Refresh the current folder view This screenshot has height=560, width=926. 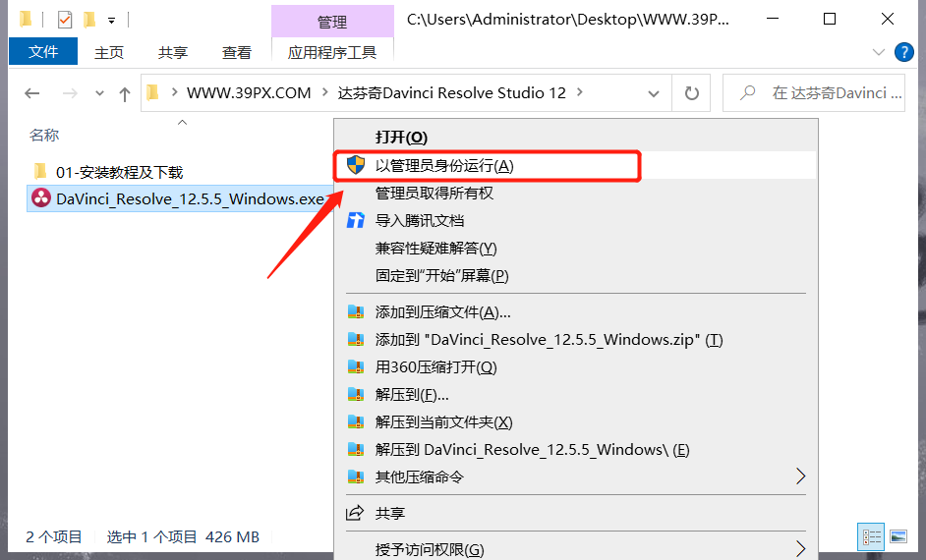tap(691, 93)
